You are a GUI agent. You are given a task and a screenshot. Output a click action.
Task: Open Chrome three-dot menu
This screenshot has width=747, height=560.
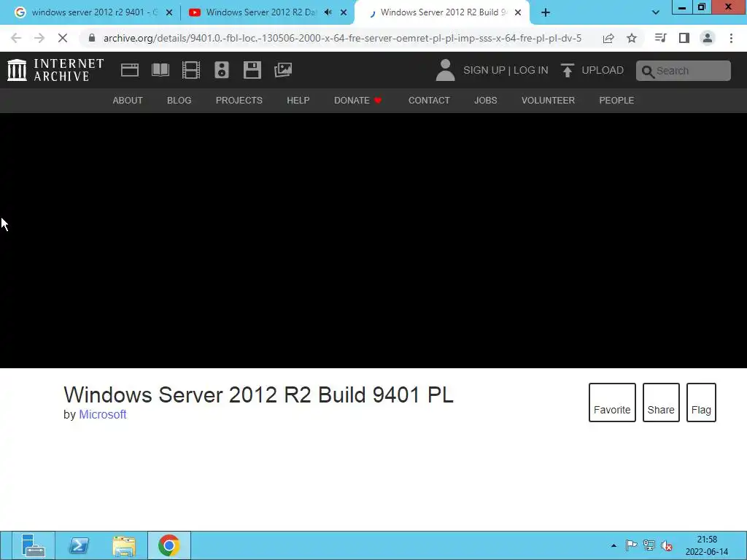731,38
